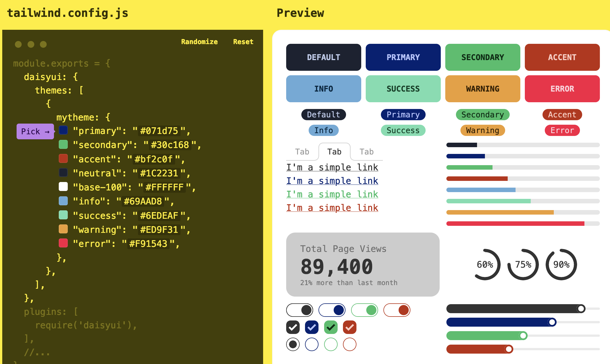Image resolution: width=610 pixels, height=364 pixels.
Task: Toggle the primary blue switch
Action: 332,310
